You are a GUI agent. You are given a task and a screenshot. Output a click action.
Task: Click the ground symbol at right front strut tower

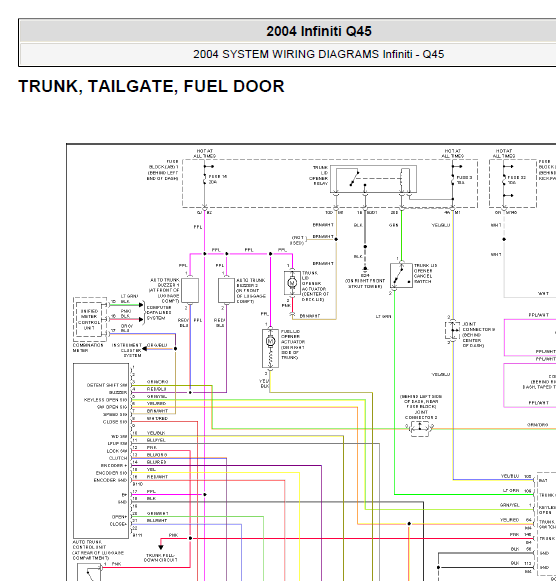(365, 269)
